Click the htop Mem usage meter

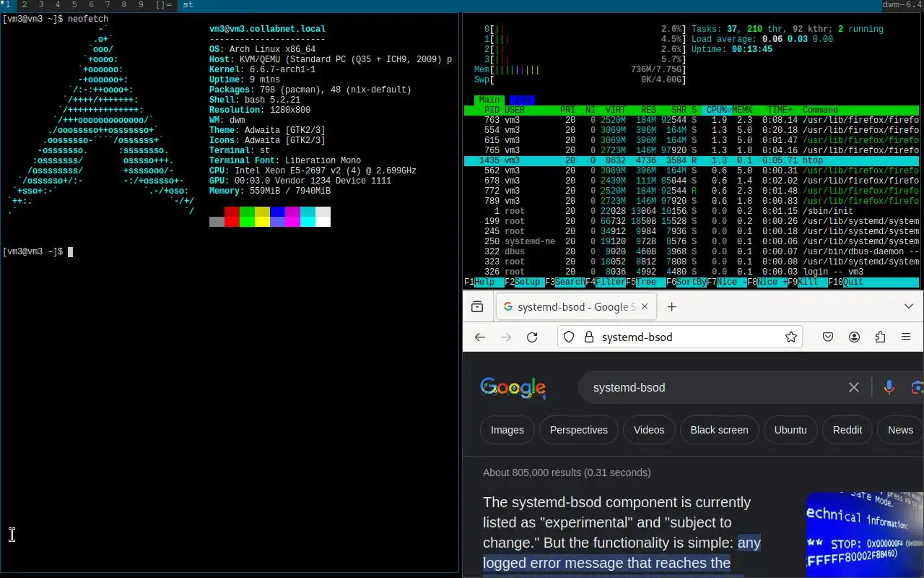click(x=580, y=69)
